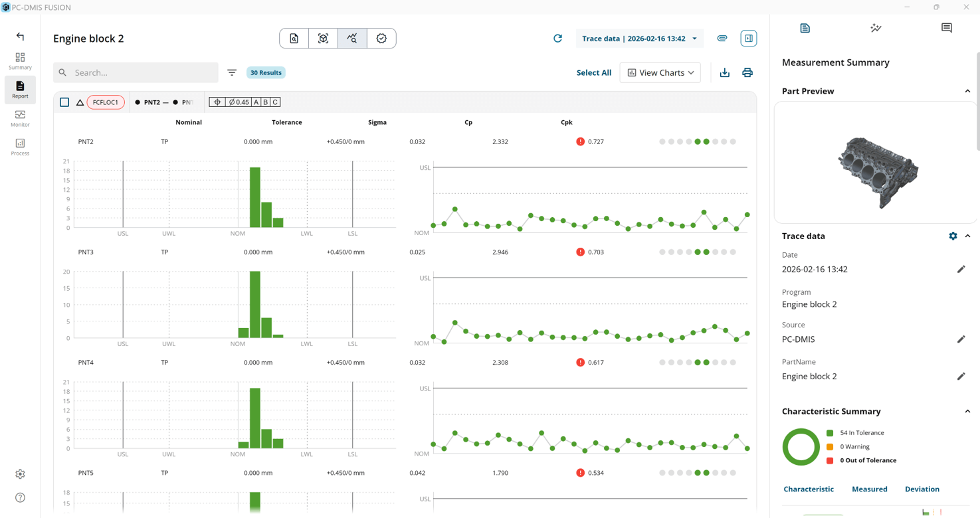This screenshot has width=980, height=518.
Task: Click the PNT2 Cpk warning icon
Action: (580, 141)
